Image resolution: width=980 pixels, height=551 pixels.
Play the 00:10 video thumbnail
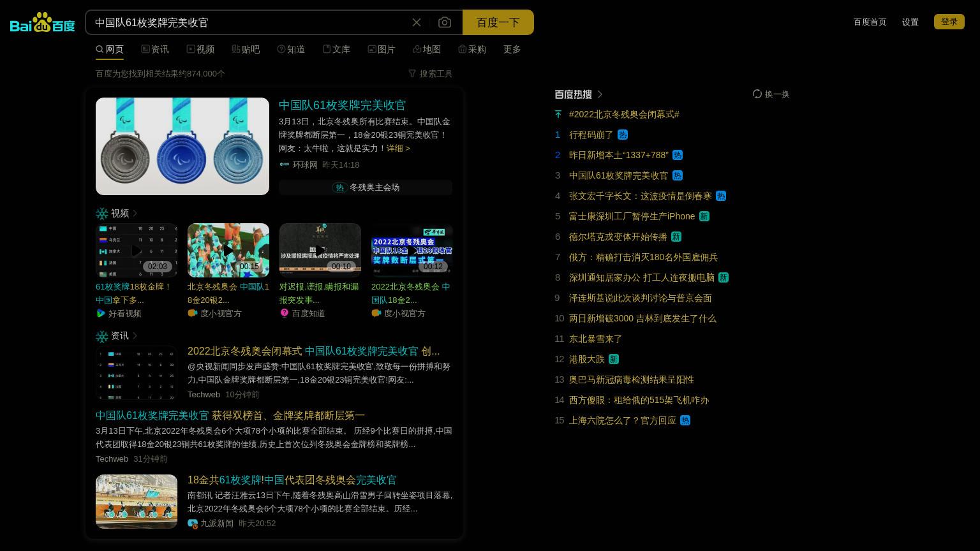pyautogui.click(x=320, y=250)
